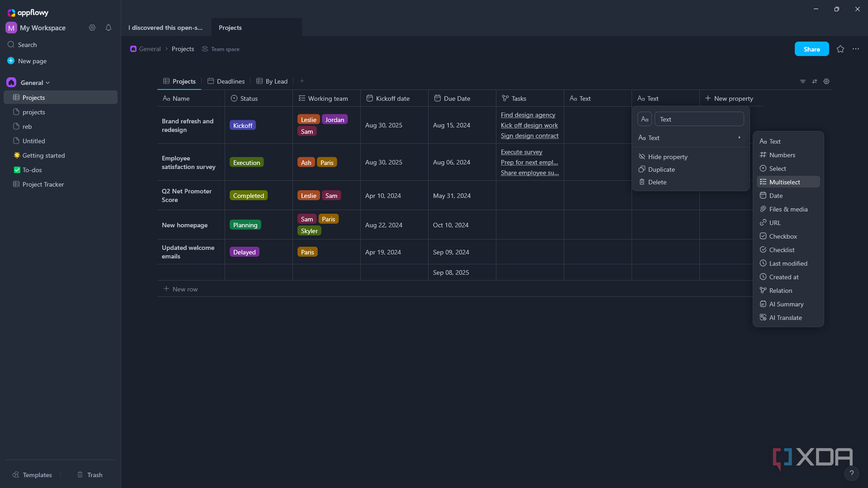Open the Kickoff status dropdown cell
This screenshot has height=488, width=868.
[x=243, y=126]
